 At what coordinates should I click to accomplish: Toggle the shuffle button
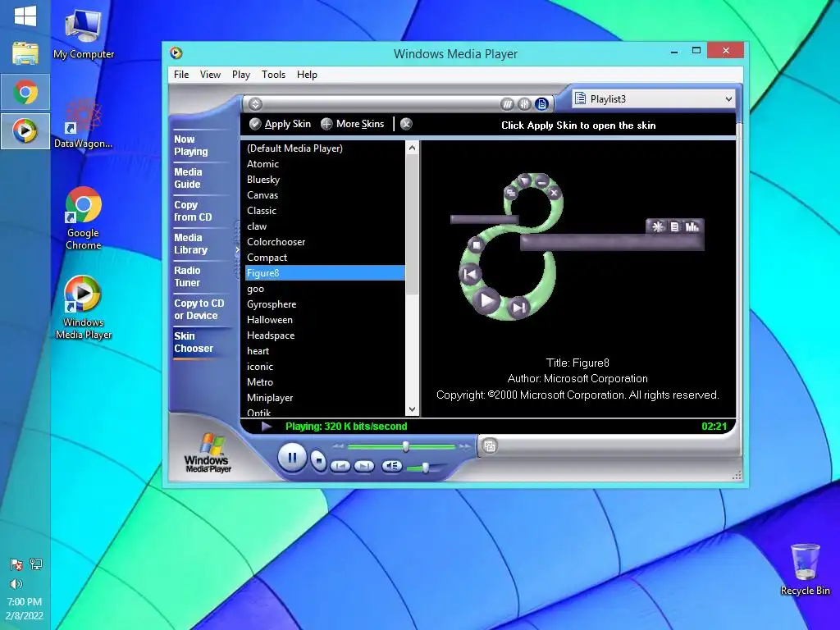pyautogui.click(x=507, y=104)
